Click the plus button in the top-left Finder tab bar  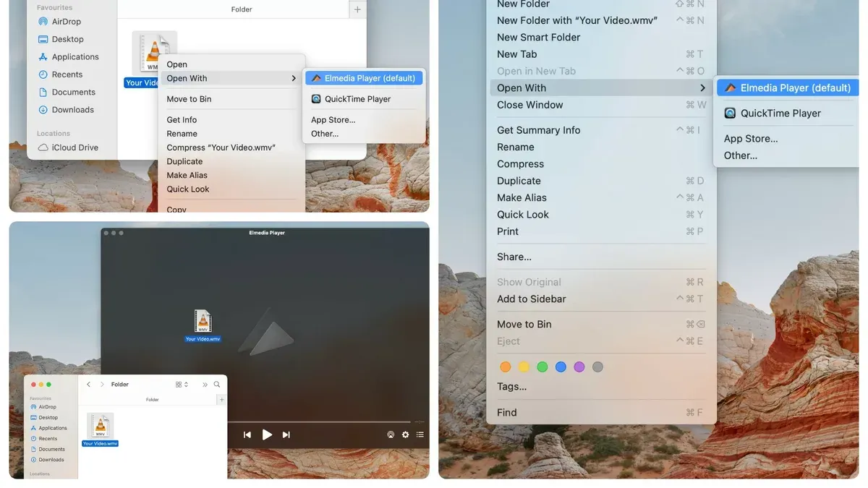[x=357, y=10]
